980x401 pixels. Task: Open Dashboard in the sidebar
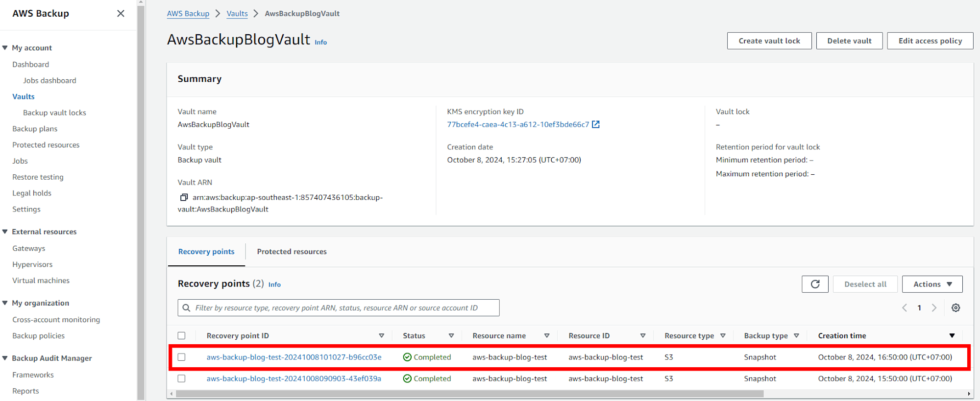click(30, 65)
